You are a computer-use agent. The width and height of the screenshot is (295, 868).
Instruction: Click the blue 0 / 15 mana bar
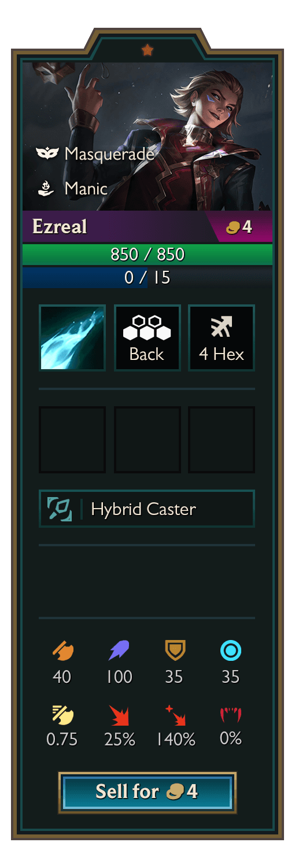pos(147,277)
